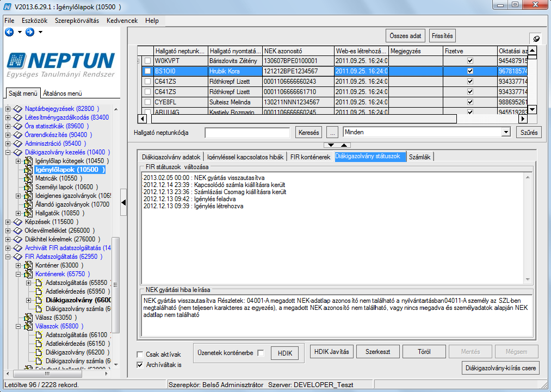Viewport: 551px width, 392px height.
Task: Click the Óra statisztikák node icon
Action: pos(18,126)
